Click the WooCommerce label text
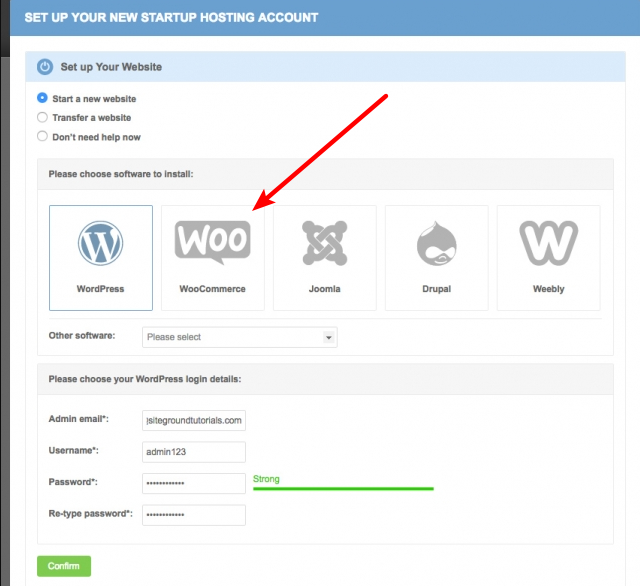Image resolution: width=640 pixels, height=586 pixels. coord(213,289)
